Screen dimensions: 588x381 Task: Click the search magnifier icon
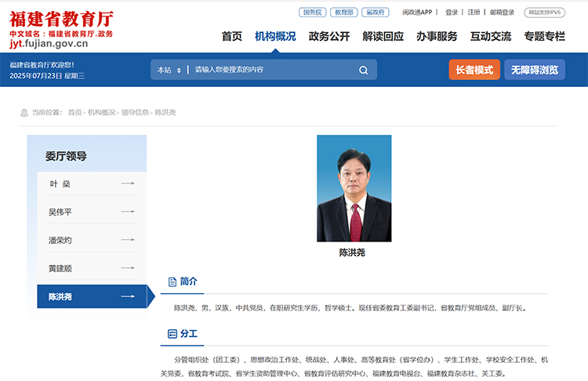tap(363, 70)
